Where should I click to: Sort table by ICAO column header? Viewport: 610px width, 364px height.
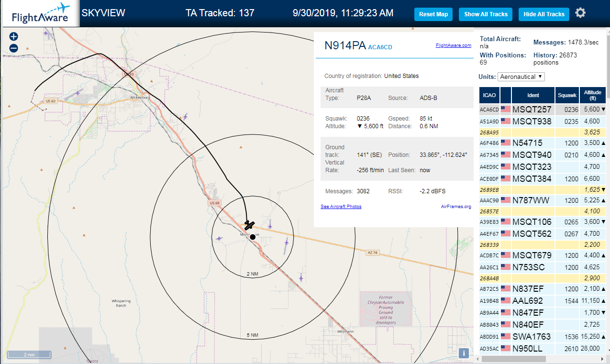point(489,95)
